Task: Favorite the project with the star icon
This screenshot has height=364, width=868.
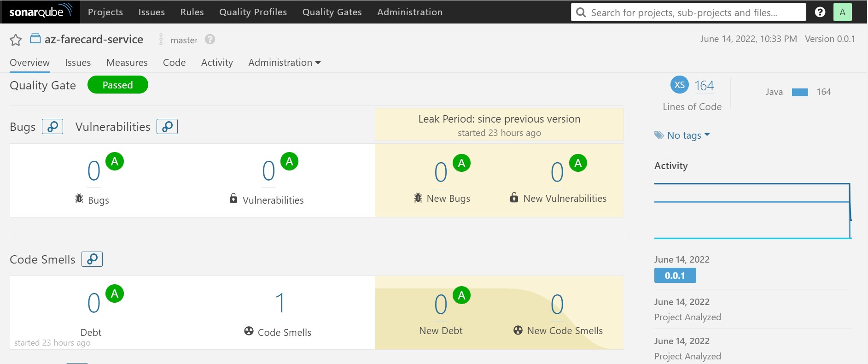Action: [16, 40]
